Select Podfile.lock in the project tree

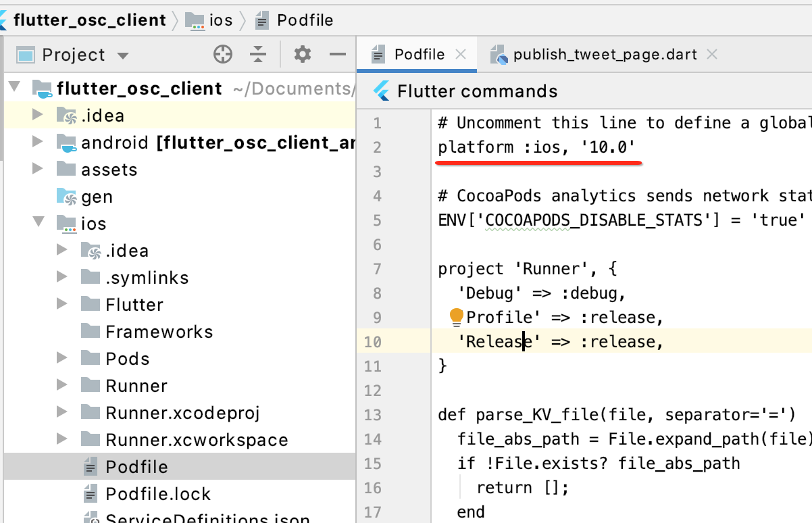[180, 494]
